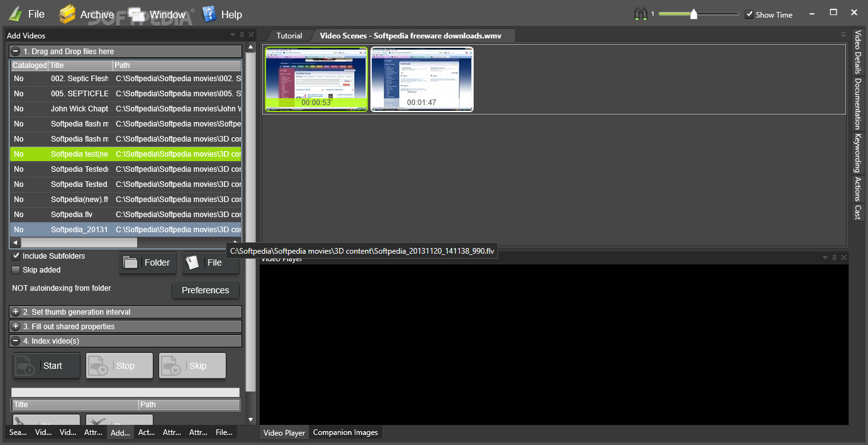This screenshot has width=868, height=445.
Task: Open the Cast side tab
Action: click(858, 212)
